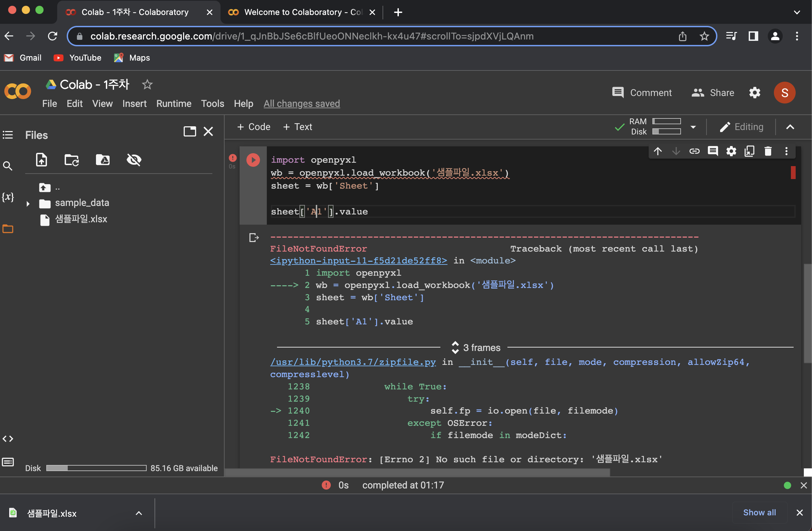Viewport: 812px width, 531px height.
Task: Open the Help menu
Action: point(243,103)
